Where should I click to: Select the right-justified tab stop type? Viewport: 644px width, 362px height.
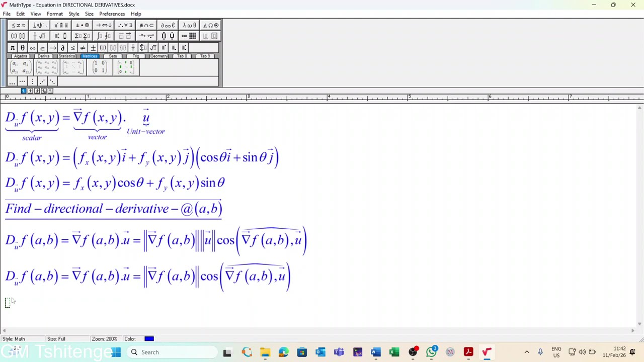[37, 90]
